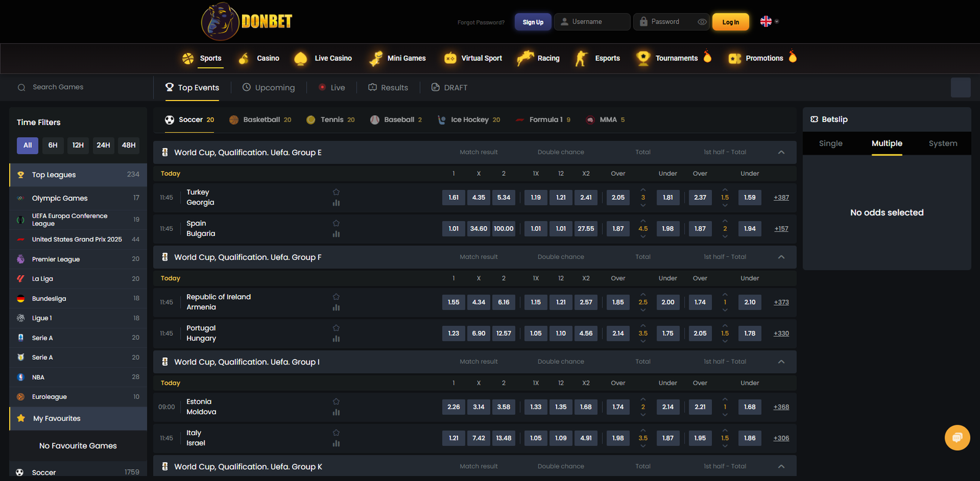
Task: Switch to the Results tab
Action: tap(388, 88)
